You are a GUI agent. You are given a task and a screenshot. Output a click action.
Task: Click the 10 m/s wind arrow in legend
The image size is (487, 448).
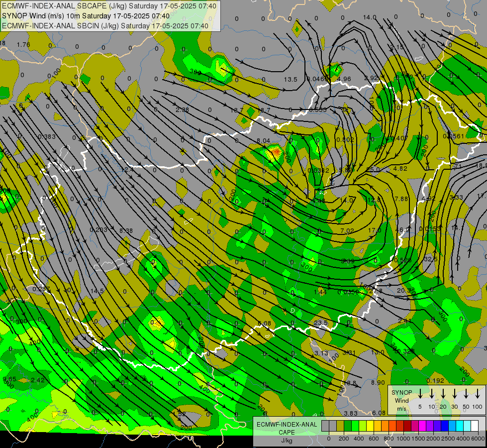coord(432,394)
